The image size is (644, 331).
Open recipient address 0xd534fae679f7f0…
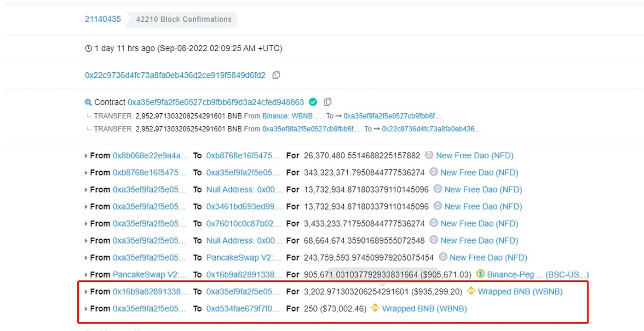click(243, 309)
